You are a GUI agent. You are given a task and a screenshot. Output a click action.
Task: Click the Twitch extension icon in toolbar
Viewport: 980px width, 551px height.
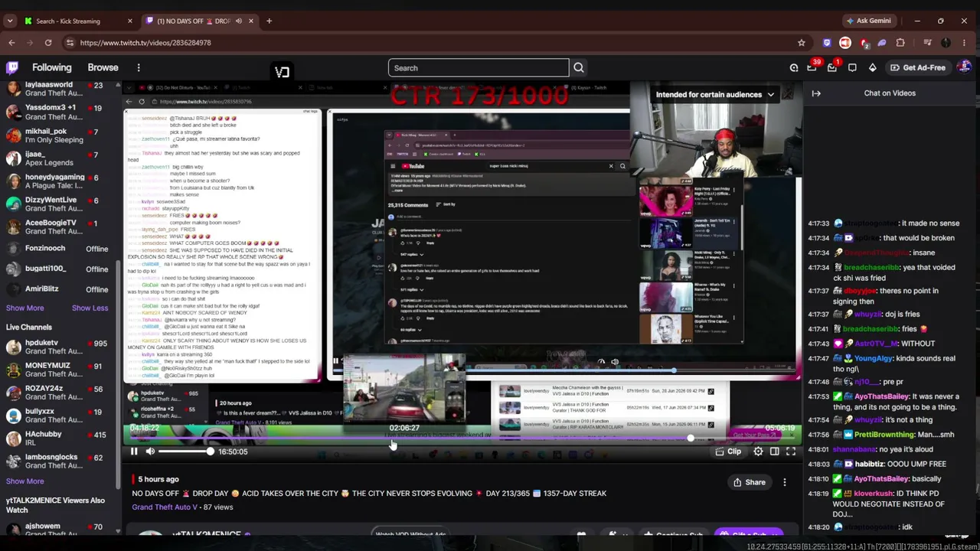coord(827,43)
